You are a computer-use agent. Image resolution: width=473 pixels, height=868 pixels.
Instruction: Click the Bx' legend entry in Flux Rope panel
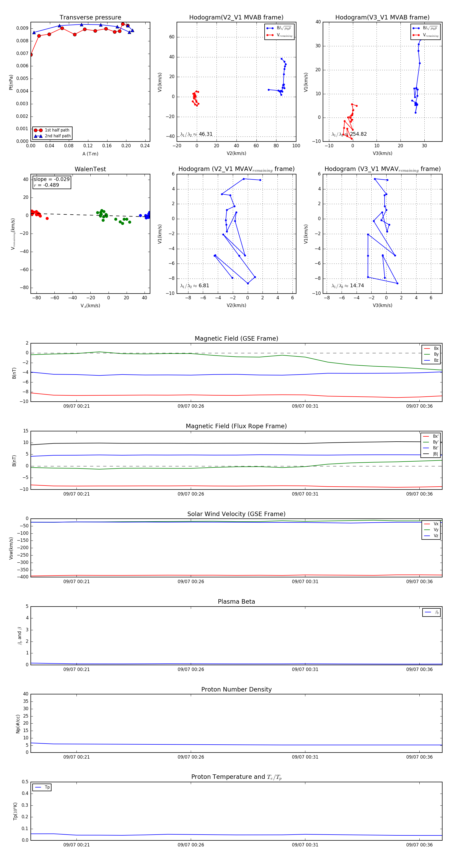(431, 436)
